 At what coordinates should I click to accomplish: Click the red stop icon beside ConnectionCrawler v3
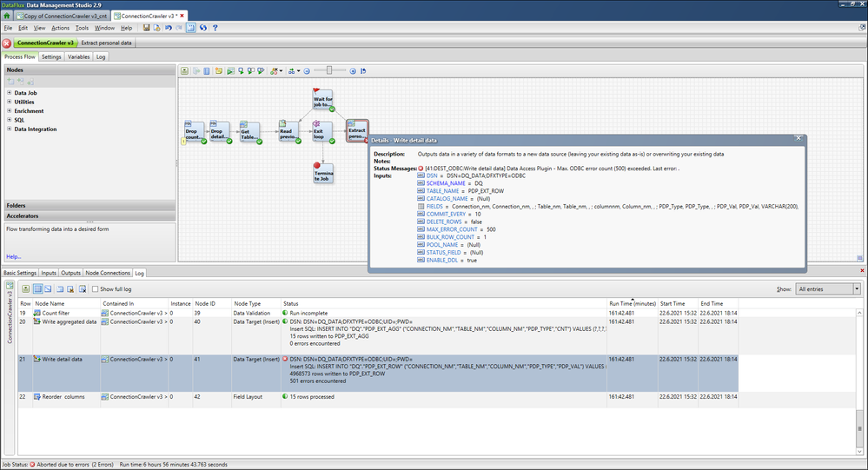pos(7,43)
